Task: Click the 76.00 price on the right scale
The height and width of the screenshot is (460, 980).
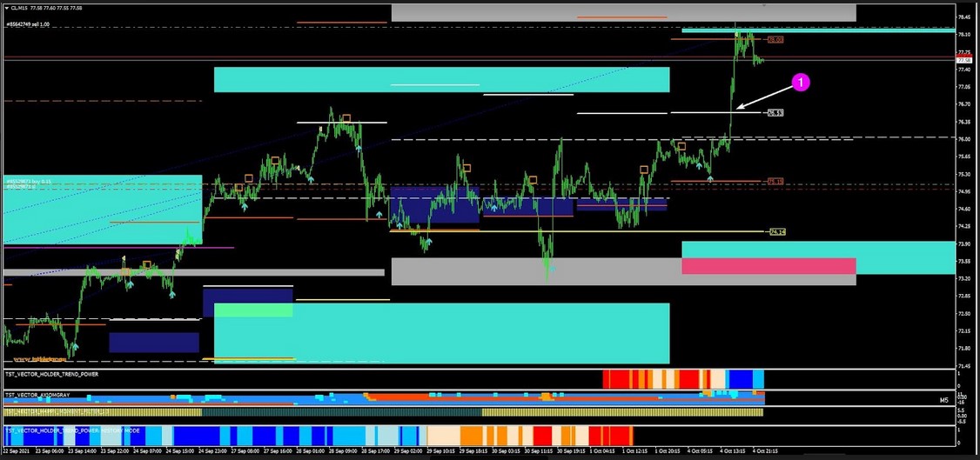Action: 963,139
